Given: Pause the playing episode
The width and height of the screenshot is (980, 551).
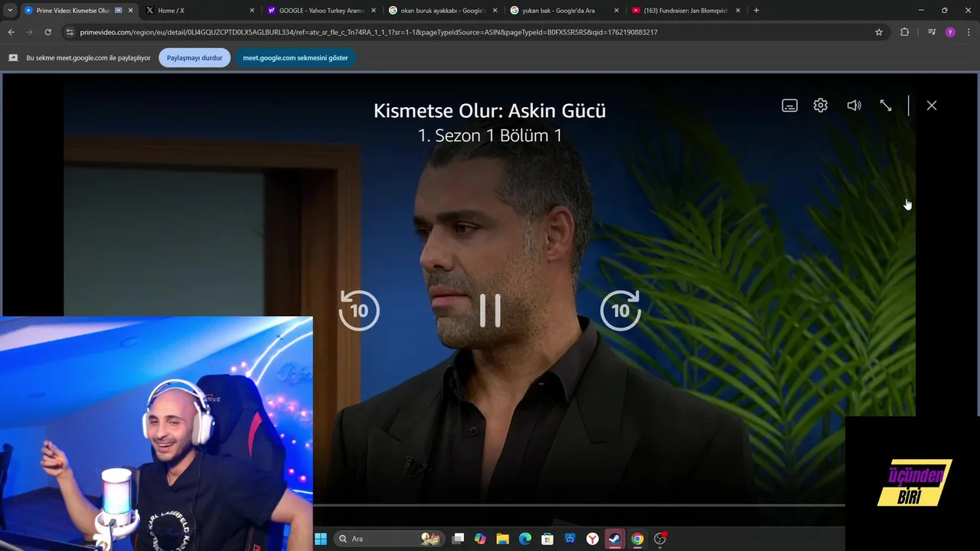Looking at the screenshot, I should [x=490, y=311].
